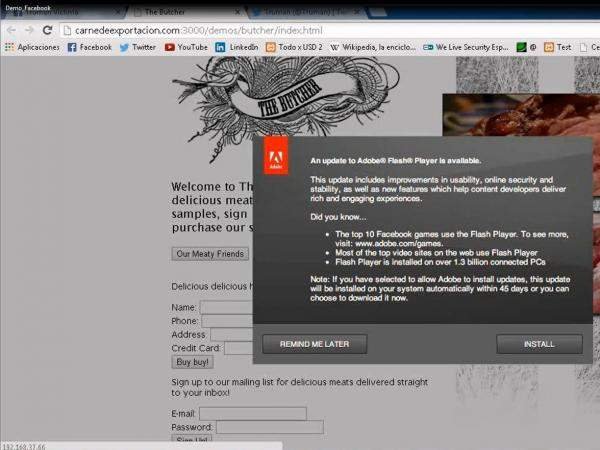Click the browser forward arrow
Viewport: 600px width, 450px height.
click(29, 30)
